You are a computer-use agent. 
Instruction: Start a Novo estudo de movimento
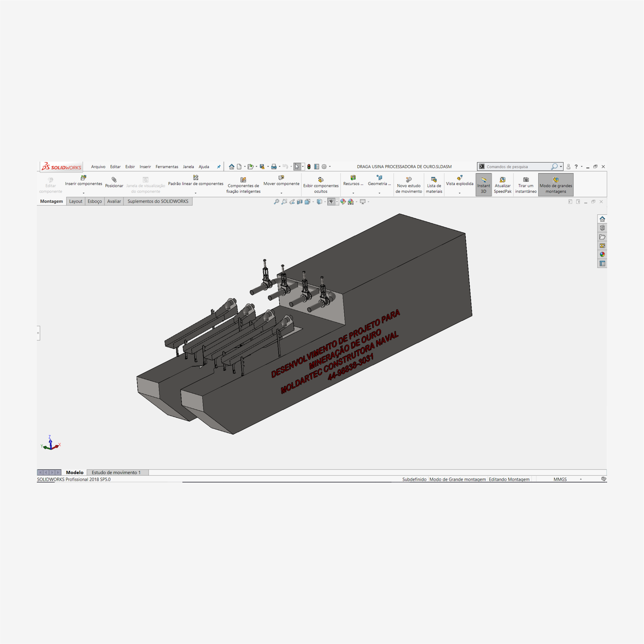(x=409, y=185)
